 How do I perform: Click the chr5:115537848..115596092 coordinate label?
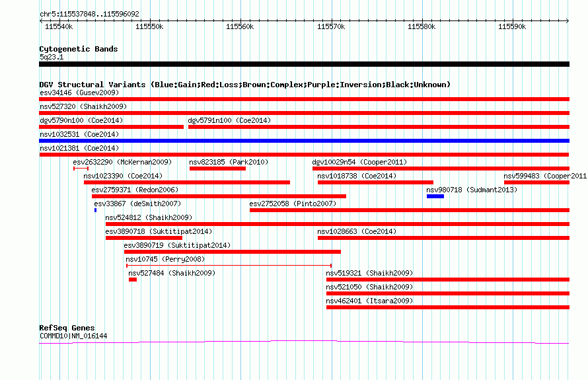coord(90,14)
